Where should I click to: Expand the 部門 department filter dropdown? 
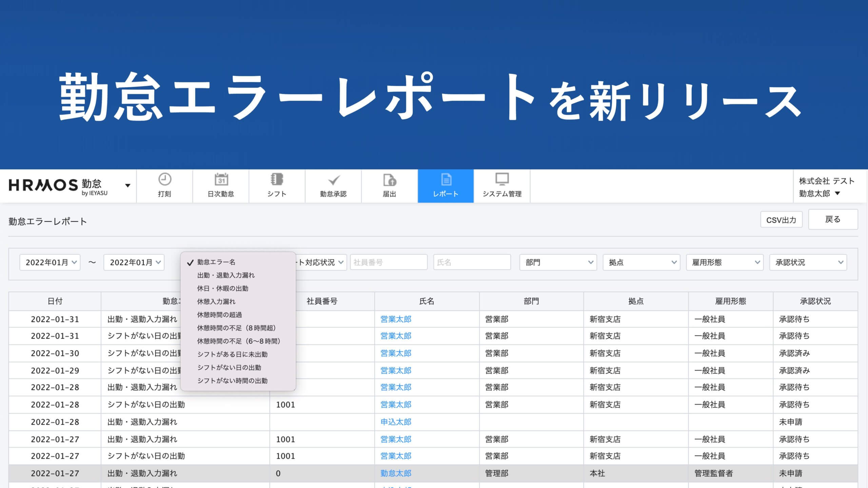(x=558, y=262)
